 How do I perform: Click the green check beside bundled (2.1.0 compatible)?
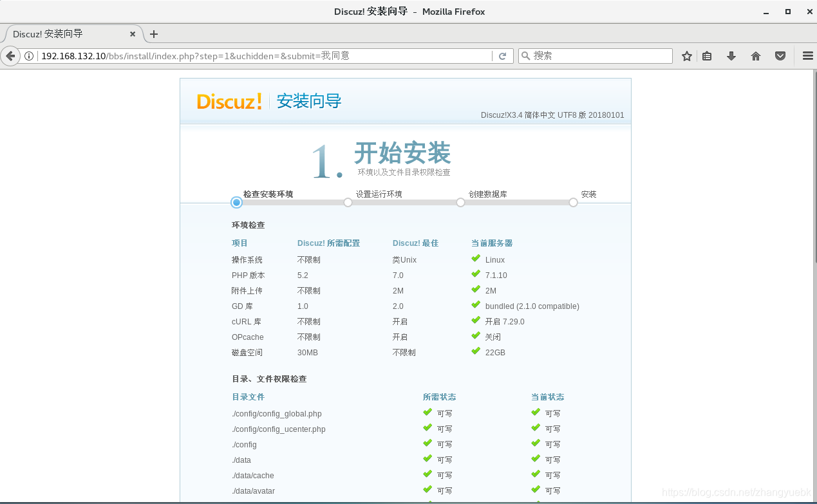coord(476,305)
